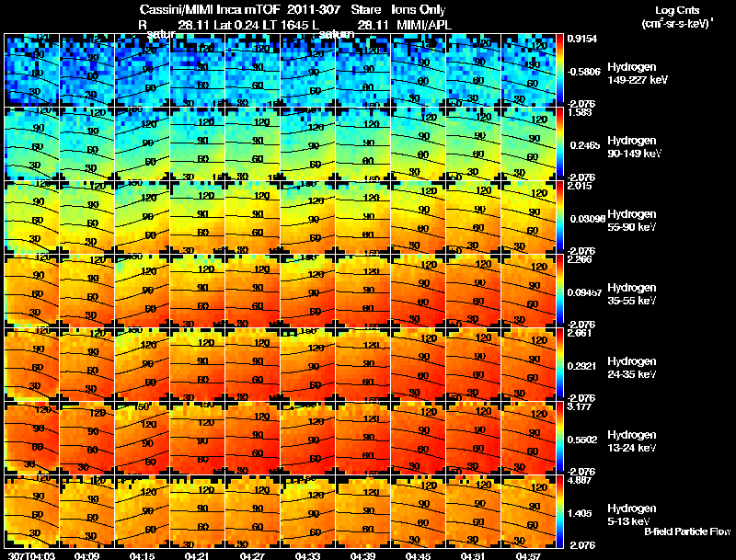Click the 04:21 time axis label
The image size is (736, 560).
click(x=197, y=555)
